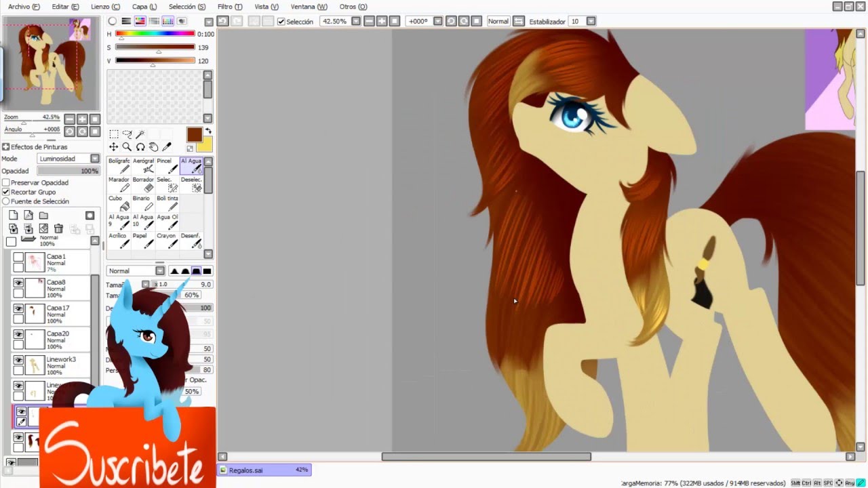
Task: Click the delete layer trash icon
Action: (58, 229)
